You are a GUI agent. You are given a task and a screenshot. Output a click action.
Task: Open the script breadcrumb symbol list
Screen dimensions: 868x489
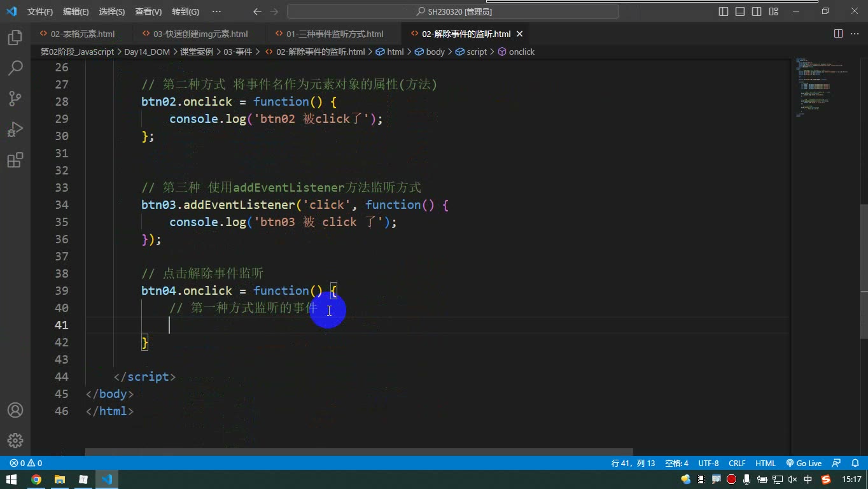coord(471,52)
